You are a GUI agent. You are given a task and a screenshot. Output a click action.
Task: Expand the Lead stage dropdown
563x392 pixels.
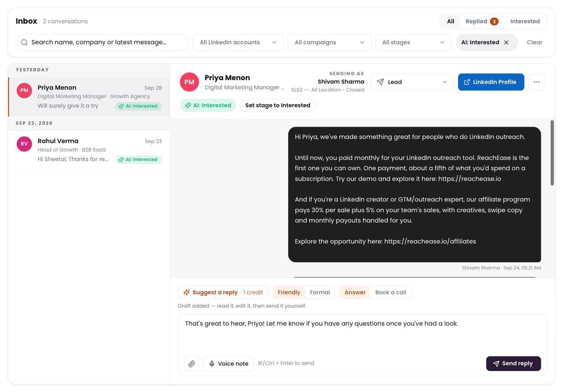click(x=412, y=82)
